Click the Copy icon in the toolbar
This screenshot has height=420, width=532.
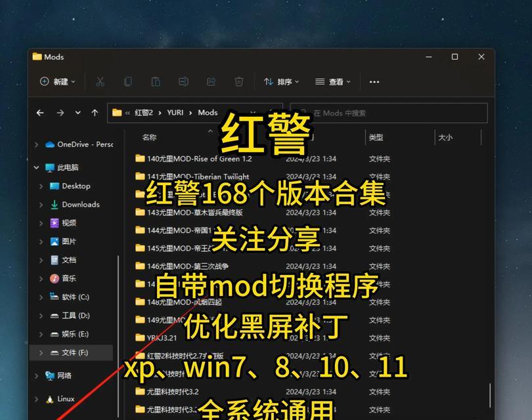point(128,81)
